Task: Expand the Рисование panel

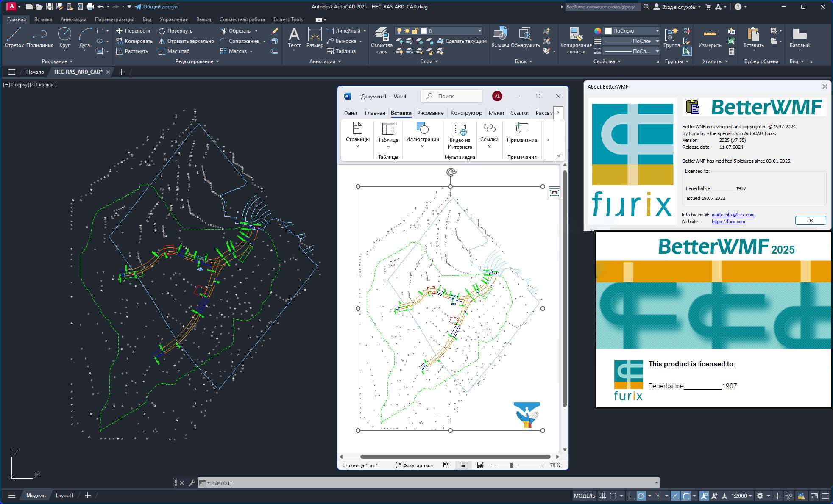Action: coord(57,61)
